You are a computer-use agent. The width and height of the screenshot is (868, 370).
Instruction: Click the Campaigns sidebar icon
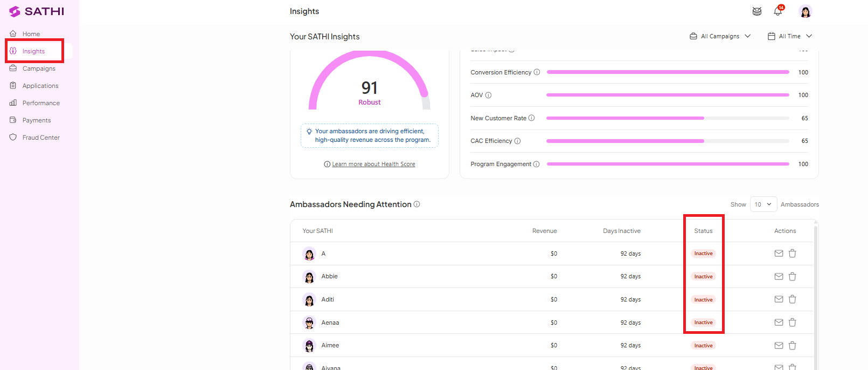click(x=13, y=68)
